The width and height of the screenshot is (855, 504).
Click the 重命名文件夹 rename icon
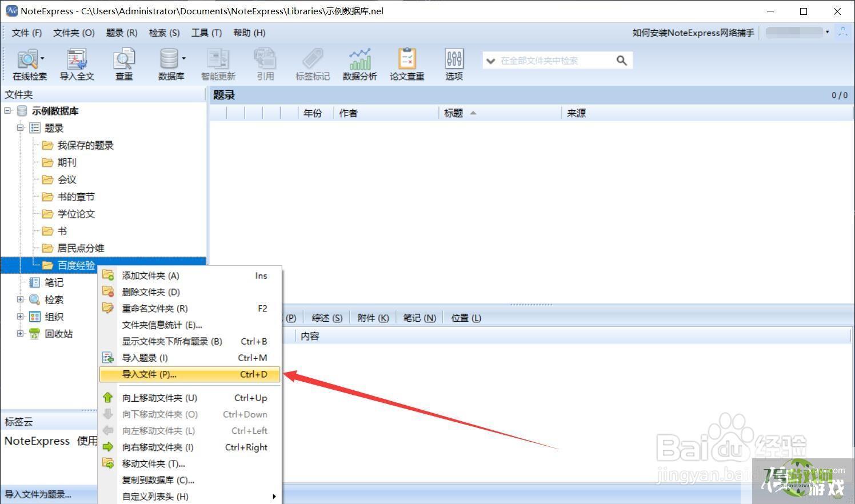[x=108, y=308]
